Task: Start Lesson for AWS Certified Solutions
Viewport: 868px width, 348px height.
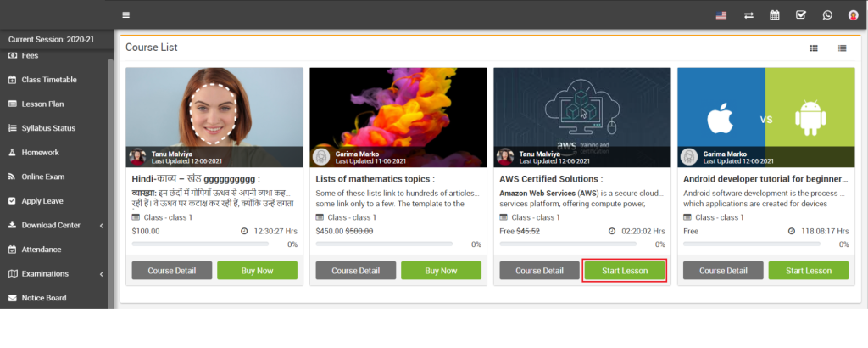Action: click(625, 271)
